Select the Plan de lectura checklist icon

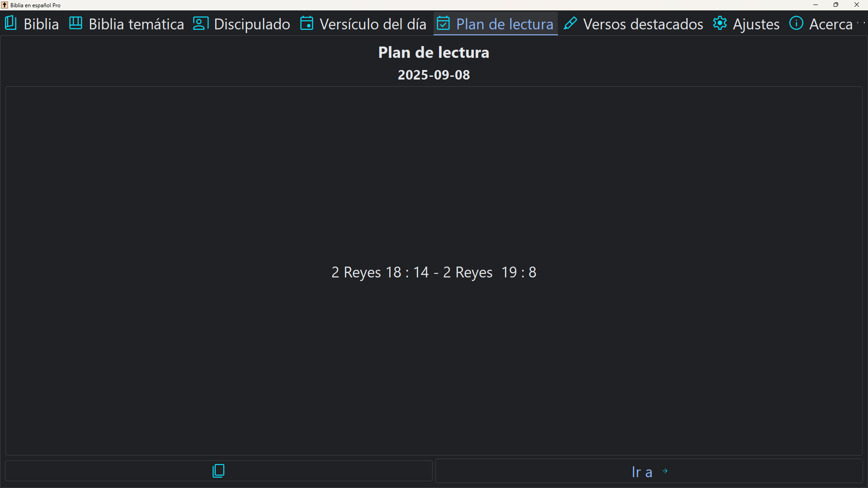444,23
